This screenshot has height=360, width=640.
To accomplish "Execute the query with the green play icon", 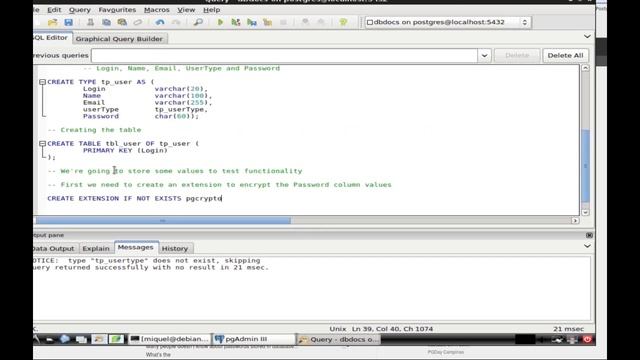I will pos(220,22).
